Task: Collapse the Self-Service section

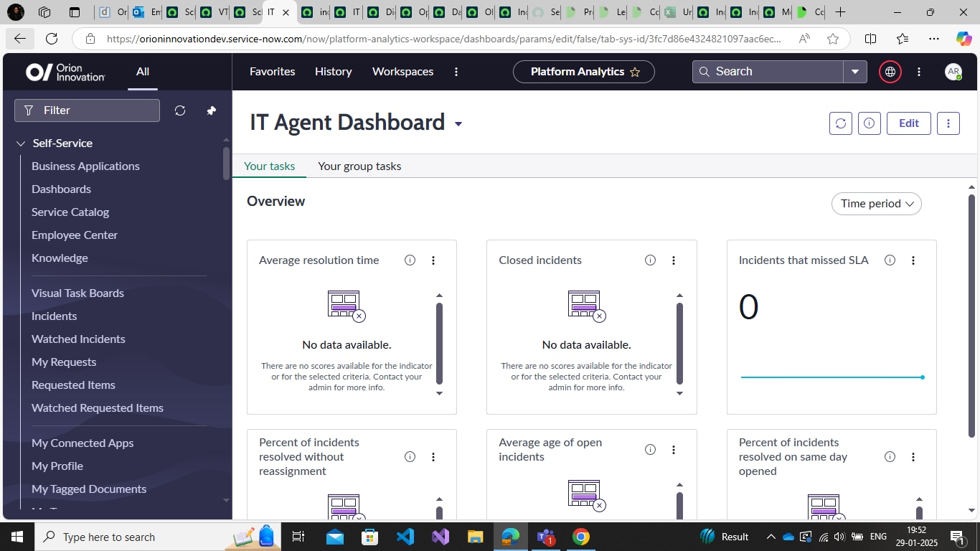Action: (21, 143)
